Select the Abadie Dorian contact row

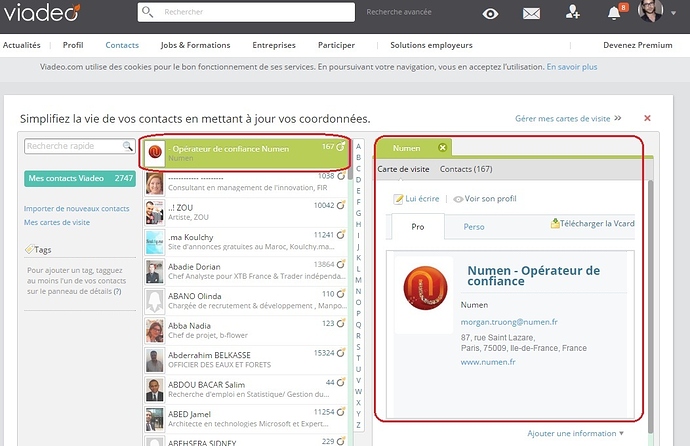point(245,271)
